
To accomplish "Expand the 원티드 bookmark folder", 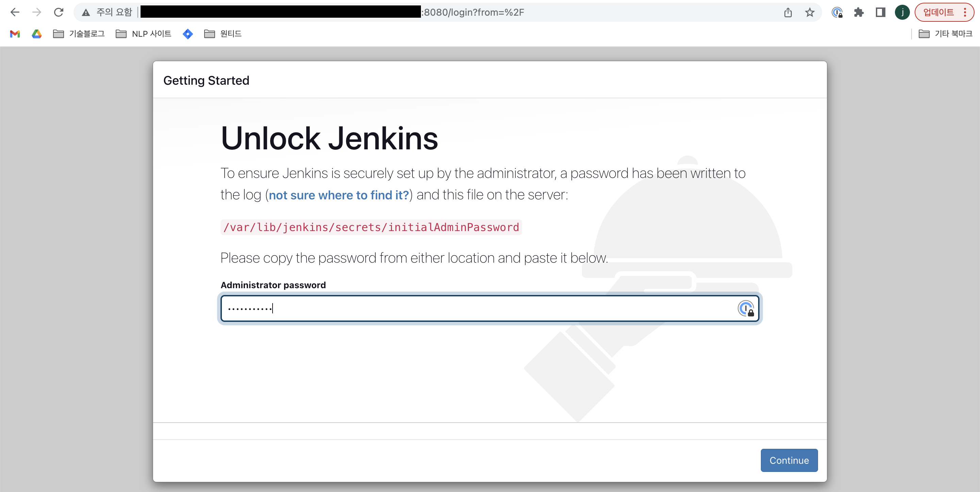I will 223,34.
